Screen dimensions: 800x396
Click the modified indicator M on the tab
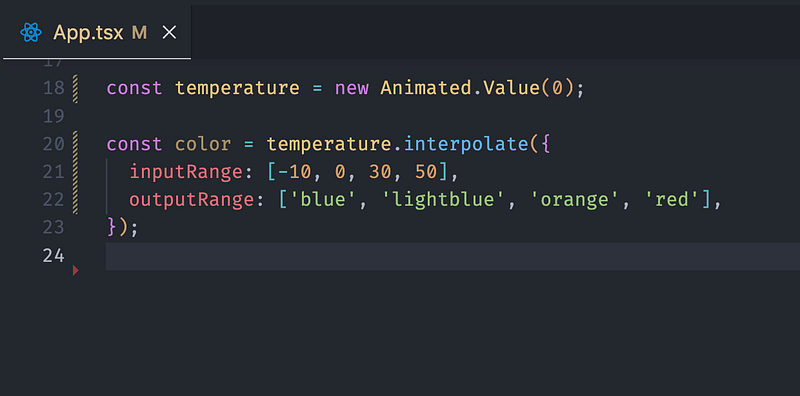(139, 33)
